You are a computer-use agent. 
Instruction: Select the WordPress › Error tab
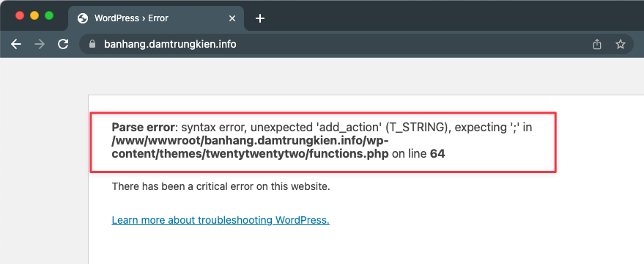pyautogui.click(x=156, y=18)
